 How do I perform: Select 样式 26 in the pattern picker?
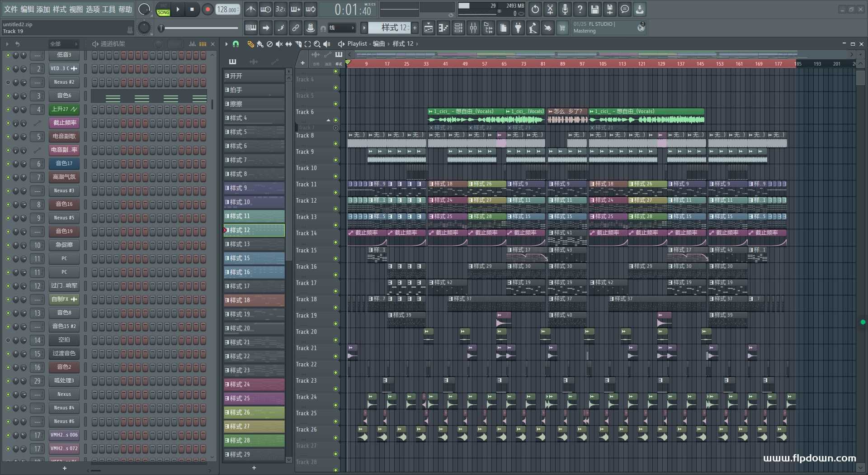pyautogui.click(x=254, y=413)
